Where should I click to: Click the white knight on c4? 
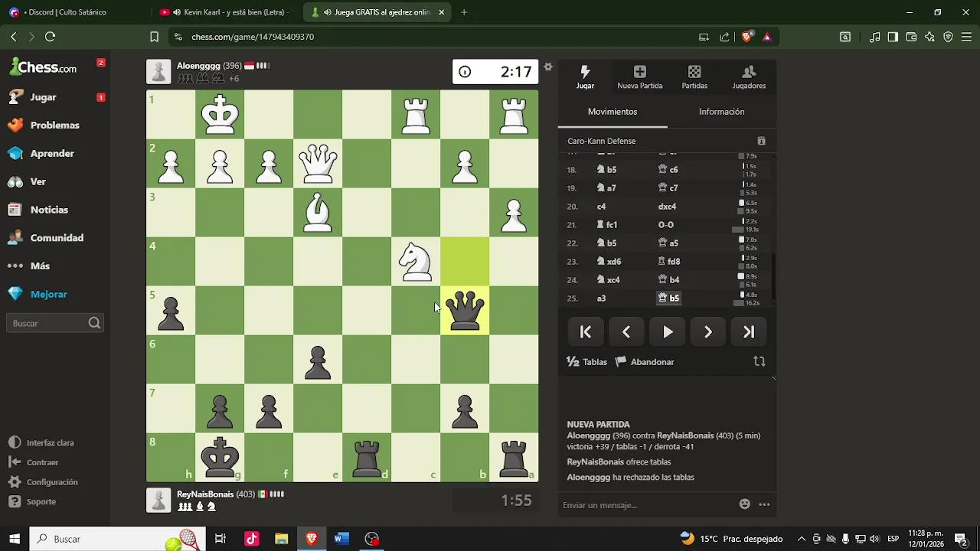pos(416,262)
